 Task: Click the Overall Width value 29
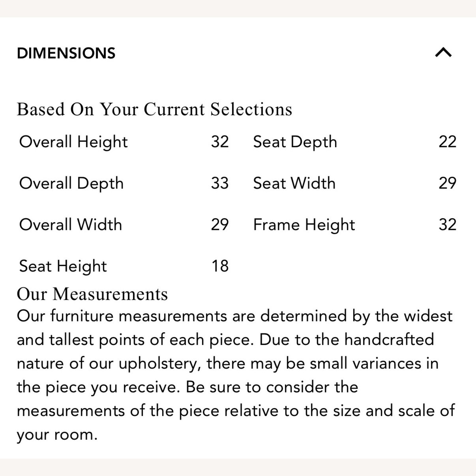pyautogui.click(x=220, y=225)
